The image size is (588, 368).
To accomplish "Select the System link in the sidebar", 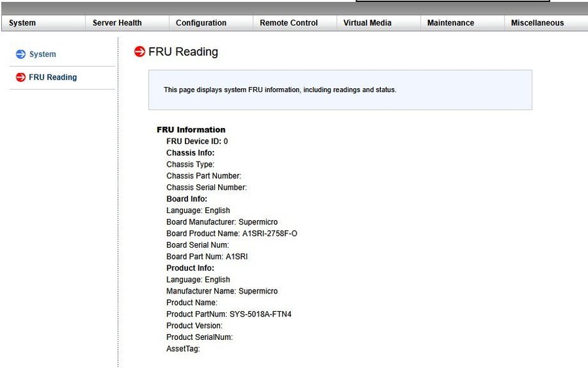I will pos(42,54).
